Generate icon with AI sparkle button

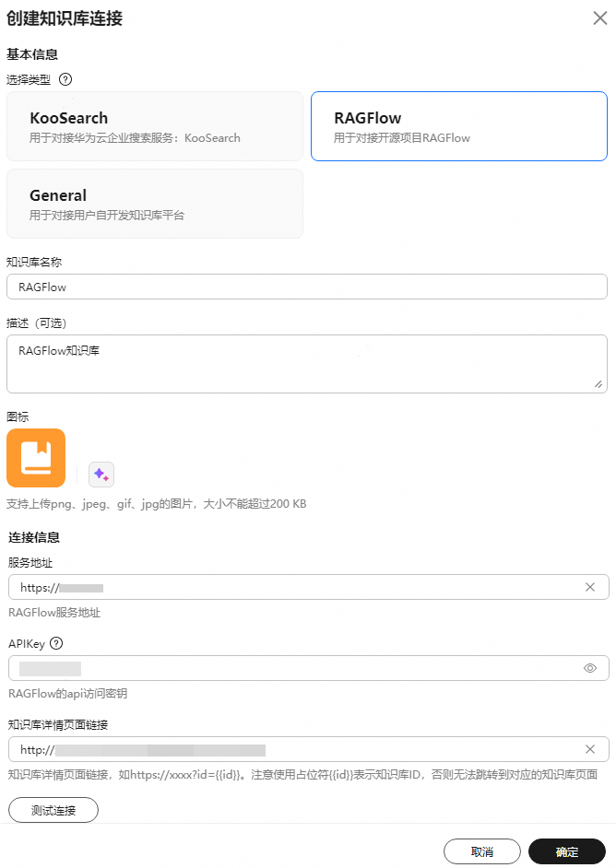click(101, 475)
